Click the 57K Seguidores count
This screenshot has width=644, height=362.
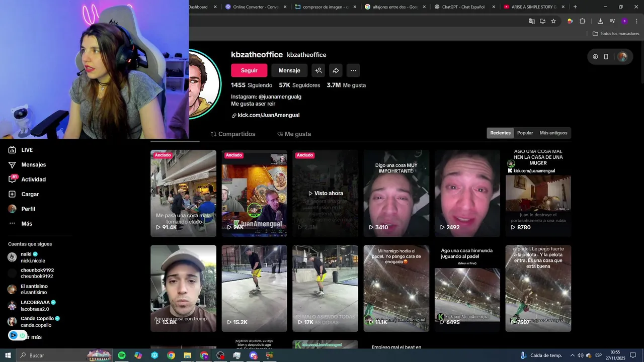[x=299, y=85]
